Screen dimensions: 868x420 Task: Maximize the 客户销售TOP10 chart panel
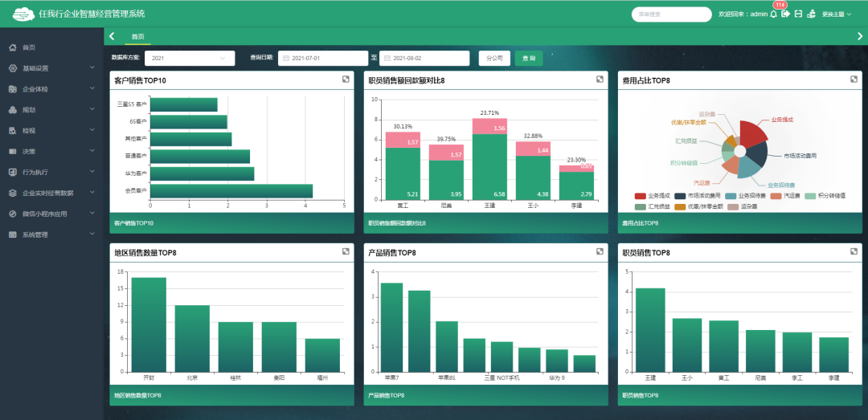tap(346, 79)
